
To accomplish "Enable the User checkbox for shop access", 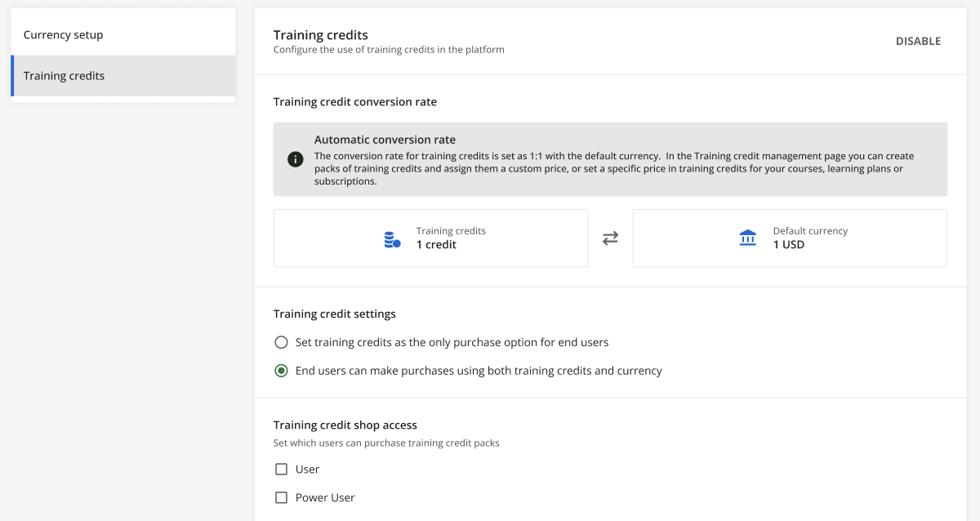I will pos(282,470).
